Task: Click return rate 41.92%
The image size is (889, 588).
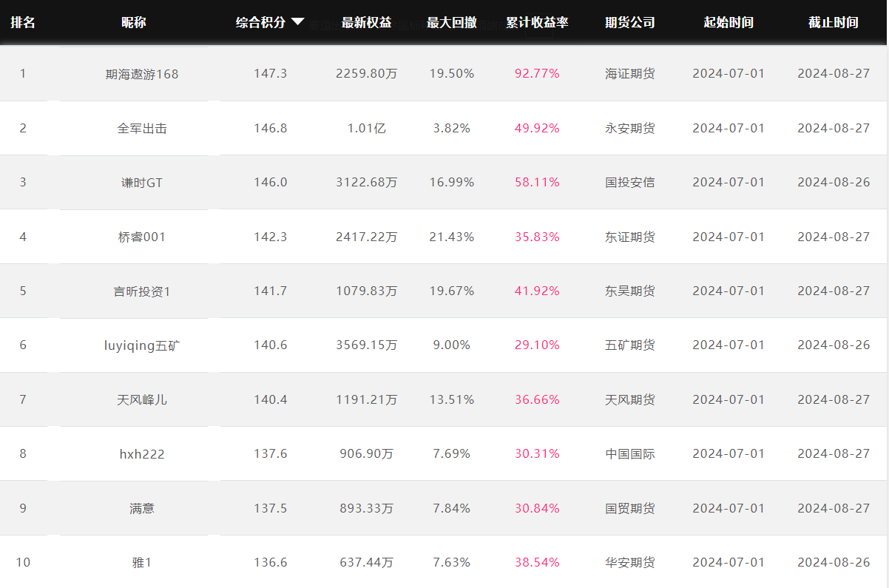Action: 537,291
